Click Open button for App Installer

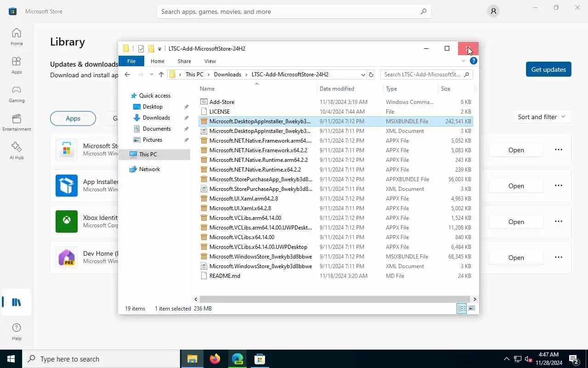(516, 186)
